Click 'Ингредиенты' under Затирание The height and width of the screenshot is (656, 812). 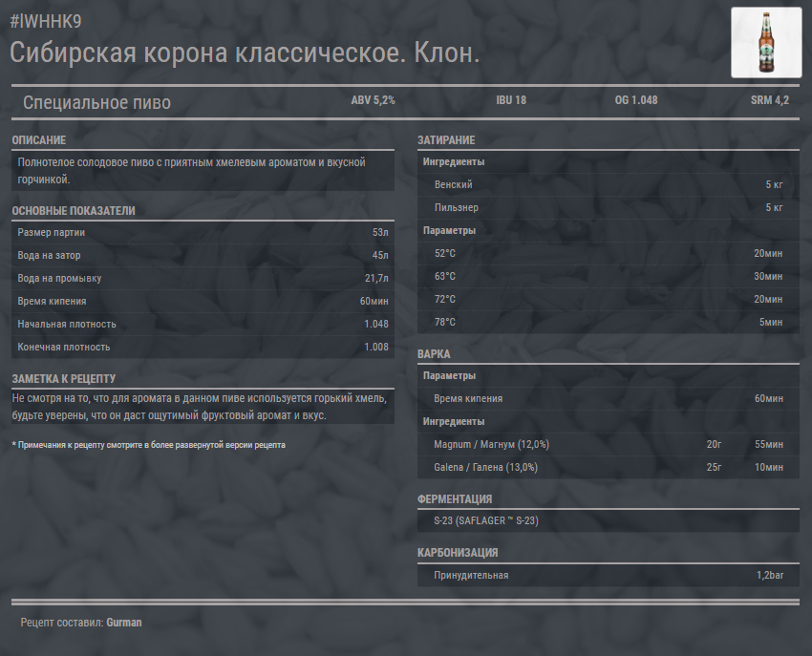[x=454, y=161]
